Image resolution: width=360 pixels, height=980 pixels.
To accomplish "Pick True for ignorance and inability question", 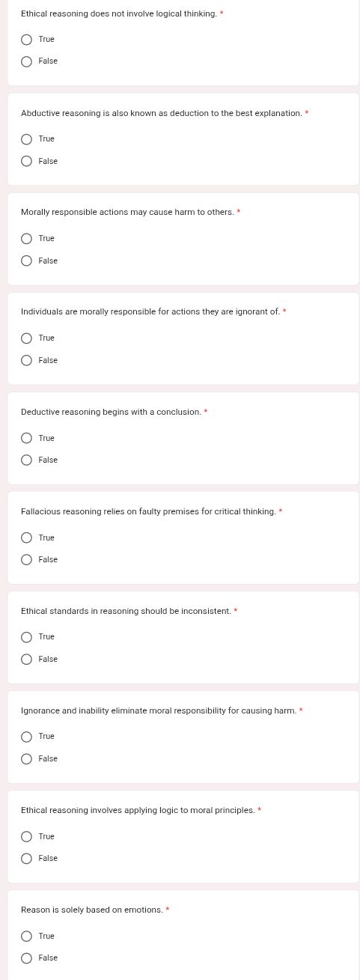I will coord(26,737).
